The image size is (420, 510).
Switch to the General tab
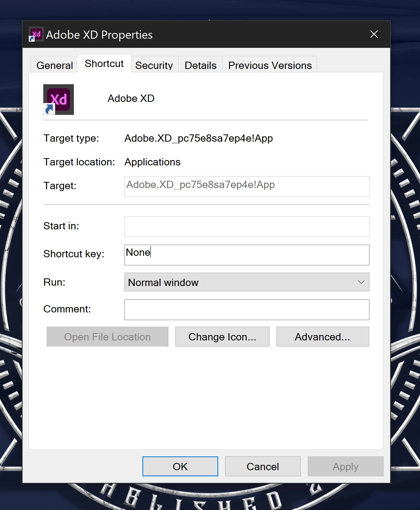[54, 65]
